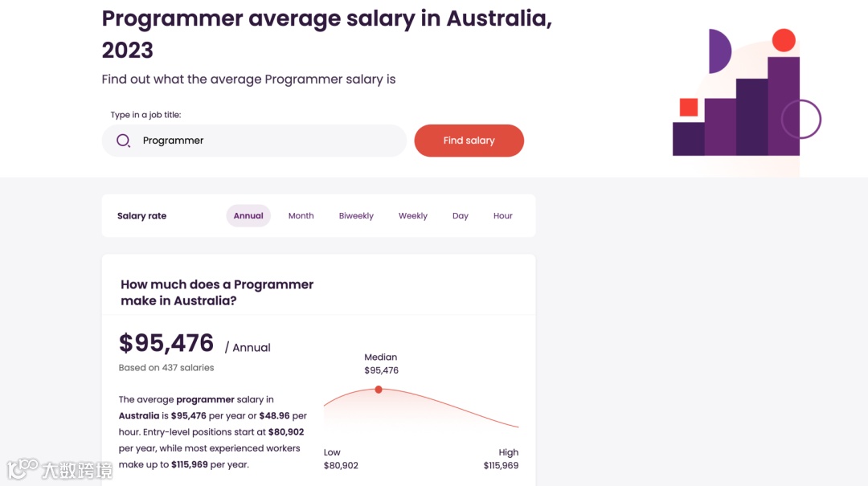Click the red median dot on the curve
868x486 pixels.
379,390
